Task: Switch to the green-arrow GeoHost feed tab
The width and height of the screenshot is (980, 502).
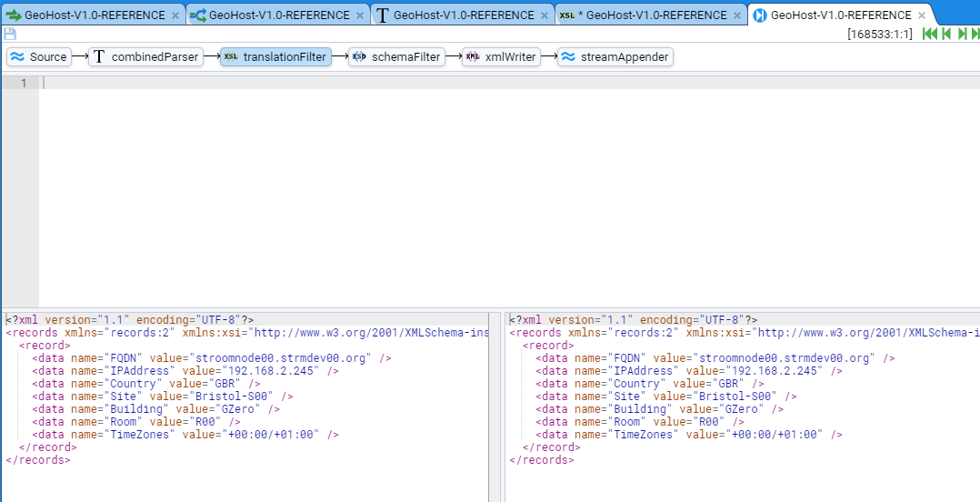Action: 86,15
